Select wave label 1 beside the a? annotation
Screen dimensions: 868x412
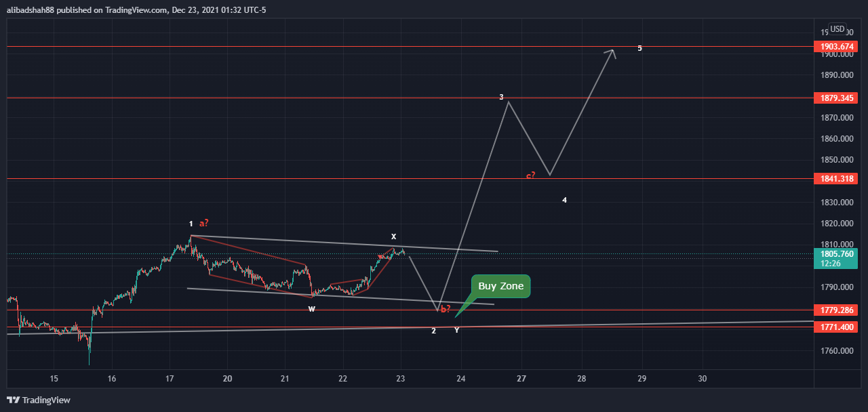191,224
